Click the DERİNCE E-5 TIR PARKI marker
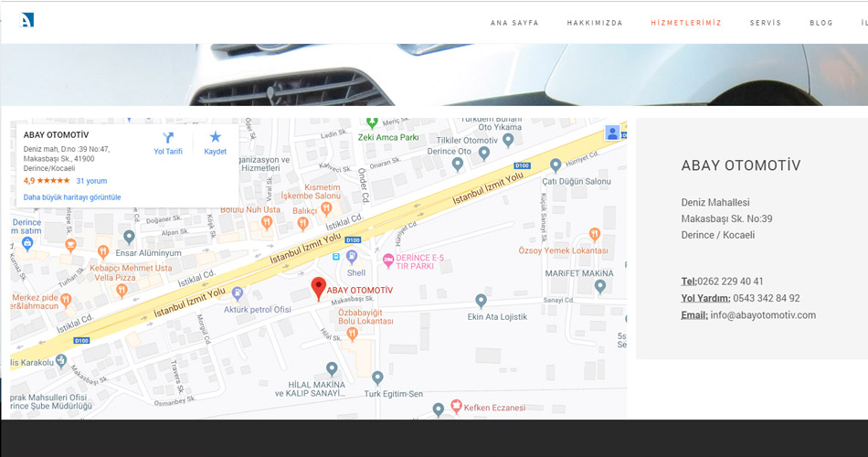 [x=388, y=260]
